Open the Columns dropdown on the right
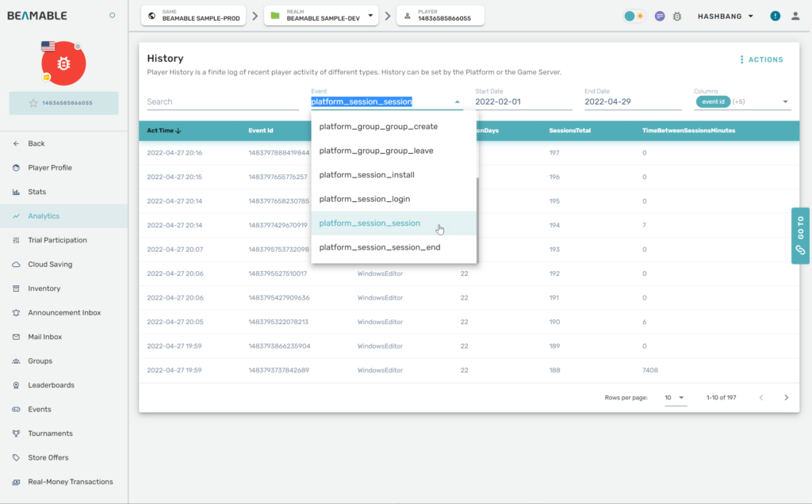This screenshot has width=812, height=504. (x=784, y=101)
